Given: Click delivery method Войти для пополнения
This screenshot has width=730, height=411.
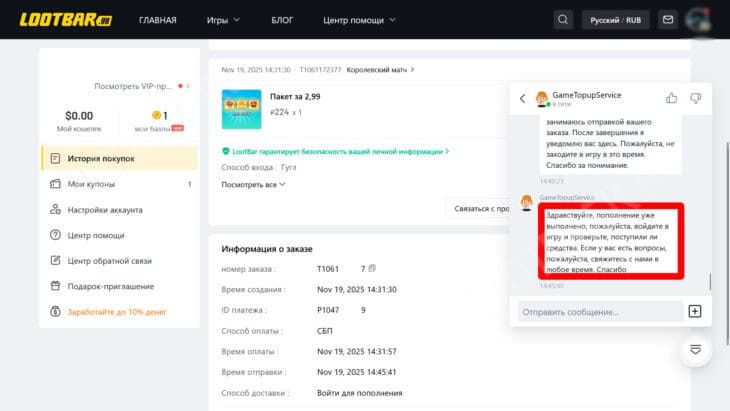Looking at the screenshot, I should (359, 393).
